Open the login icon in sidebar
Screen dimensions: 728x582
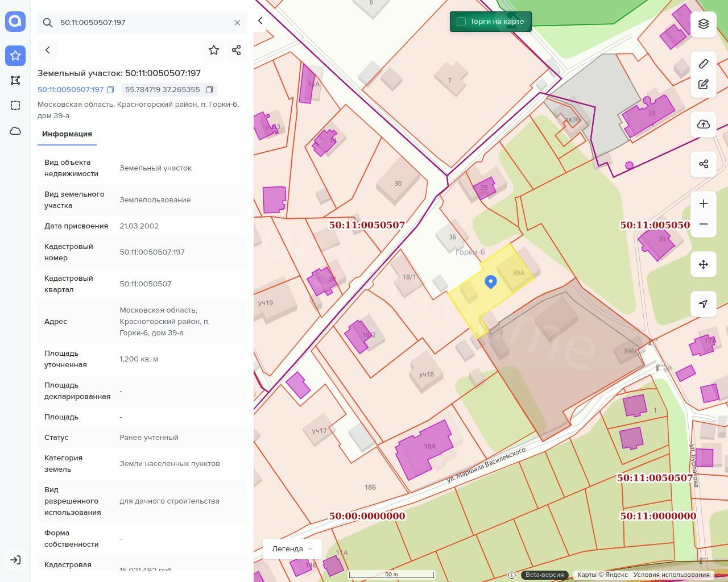[15, 560]
